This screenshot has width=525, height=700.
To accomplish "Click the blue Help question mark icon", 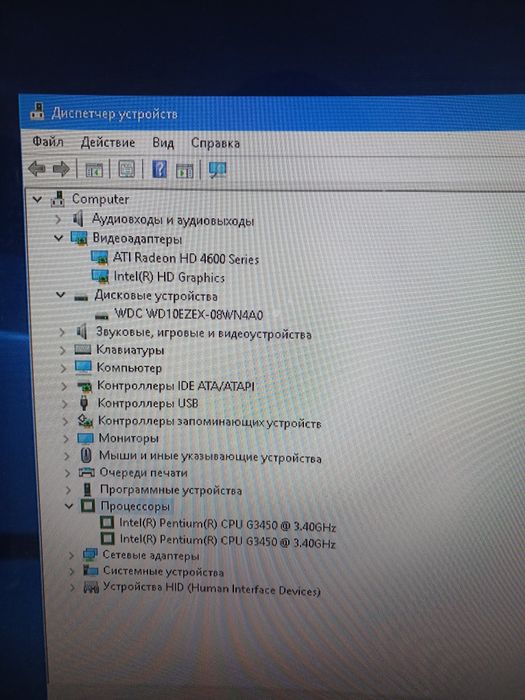I will click(159, 169).
